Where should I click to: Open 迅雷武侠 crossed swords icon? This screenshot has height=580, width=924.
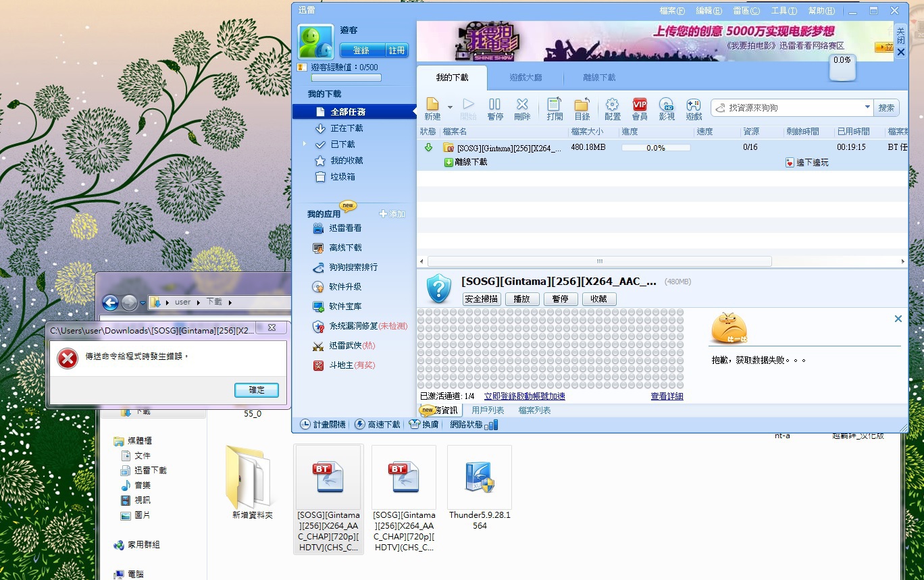pos(318,346)
